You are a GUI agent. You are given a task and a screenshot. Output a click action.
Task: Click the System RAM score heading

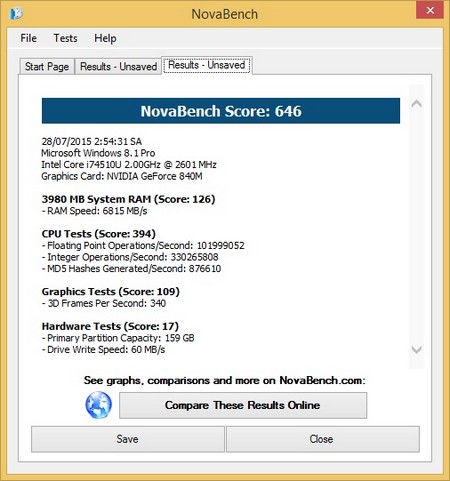click(x=128, y=199)
